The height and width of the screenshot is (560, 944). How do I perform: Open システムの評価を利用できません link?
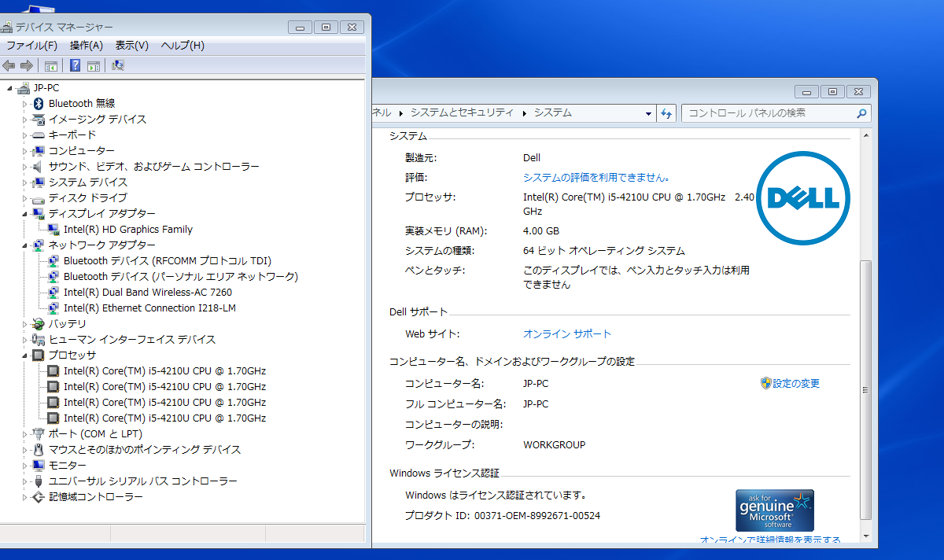pyautogui.click(x=597, y=178)
